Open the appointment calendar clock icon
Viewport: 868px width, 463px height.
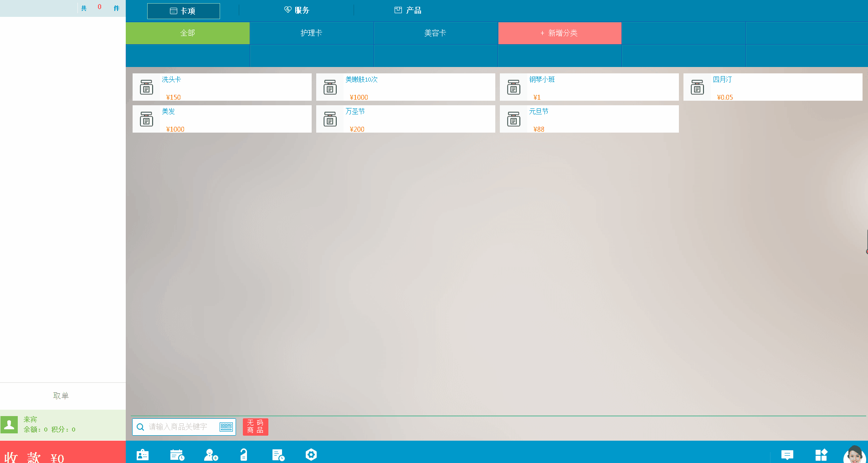177,455
